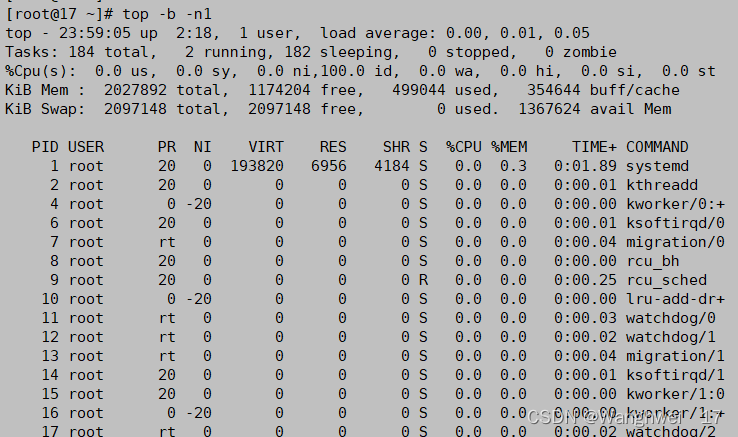738x437 pixels.
Task: Click the %CPU column header
Action: click(464, 147)
